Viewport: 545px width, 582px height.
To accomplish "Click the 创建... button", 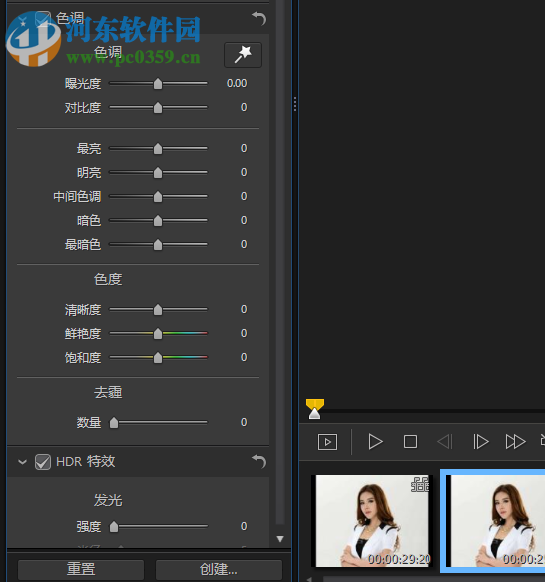I will [219, 569].
